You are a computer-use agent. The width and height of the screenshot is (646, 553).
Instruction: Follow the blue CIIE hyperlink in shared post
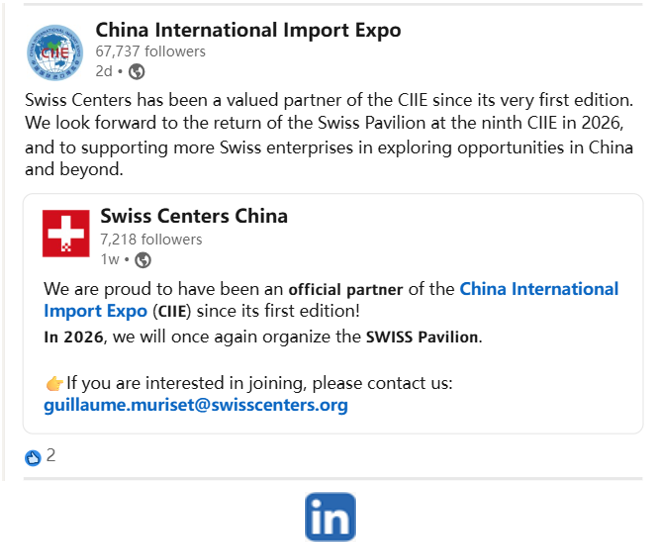539,289
